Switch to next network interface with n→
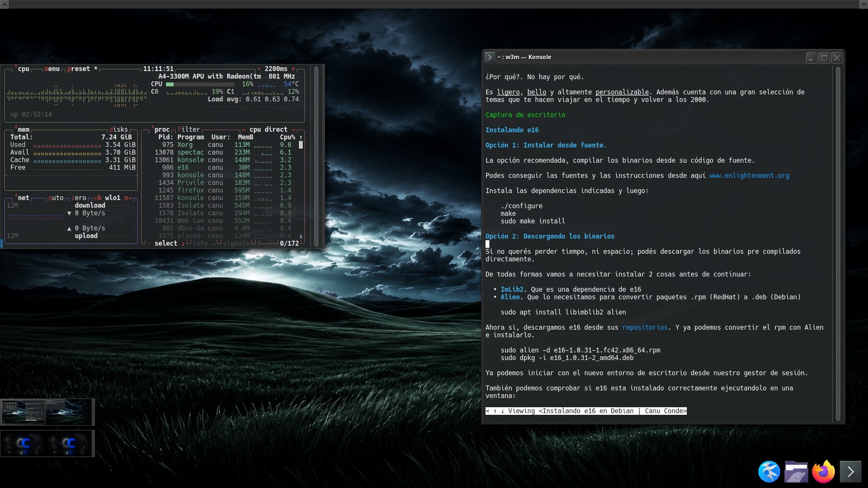Viewport: 868px width, 488px height. click(x=128, y=198)
